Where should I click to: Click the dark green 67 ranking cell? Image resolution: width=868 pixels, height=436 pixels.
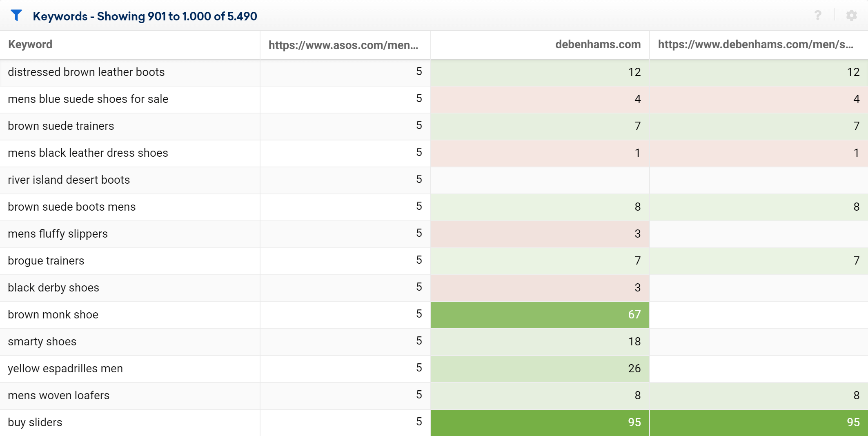(x=540, y=315)
